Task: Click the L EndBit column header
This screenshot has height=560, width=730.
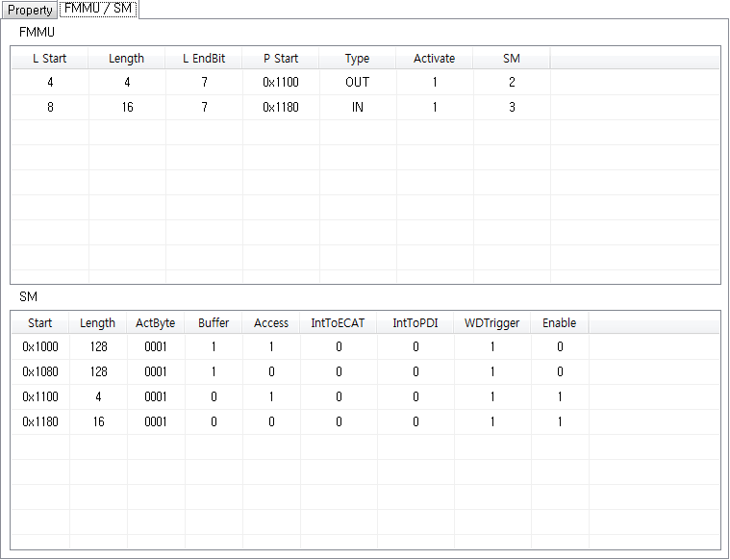Action: pos(204,59)
